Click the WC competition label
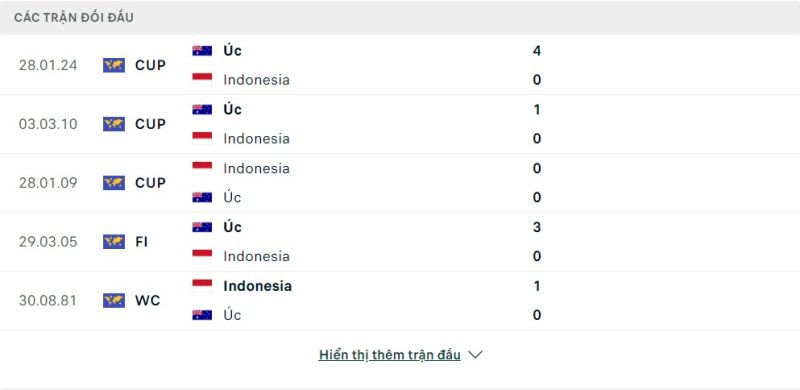The height and width of the screenshot is (390, 800). tap(148, 301)
